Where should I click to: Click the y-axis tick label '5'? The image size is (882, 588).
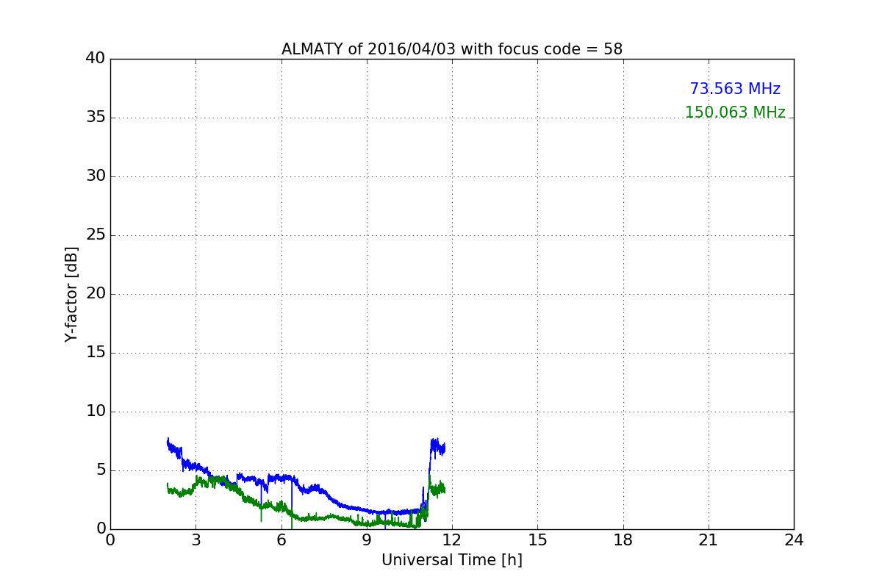[x=101, y=470]
